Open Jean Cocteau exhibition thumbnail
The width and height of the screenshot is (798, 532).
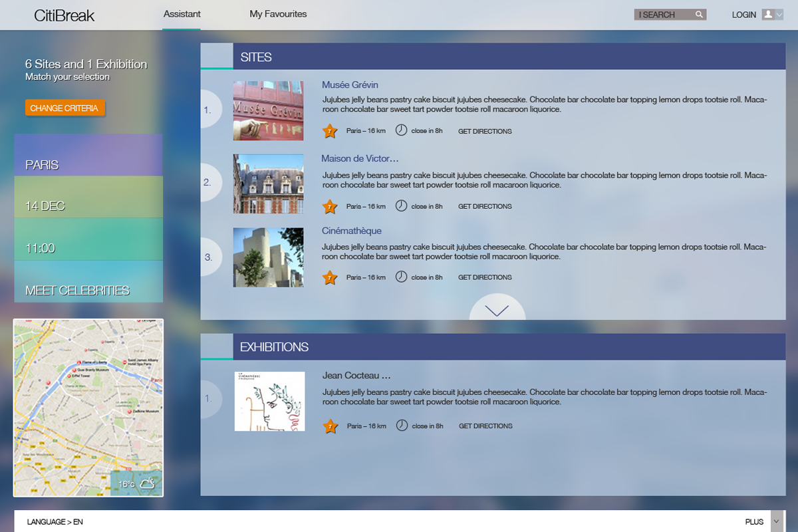269,401
